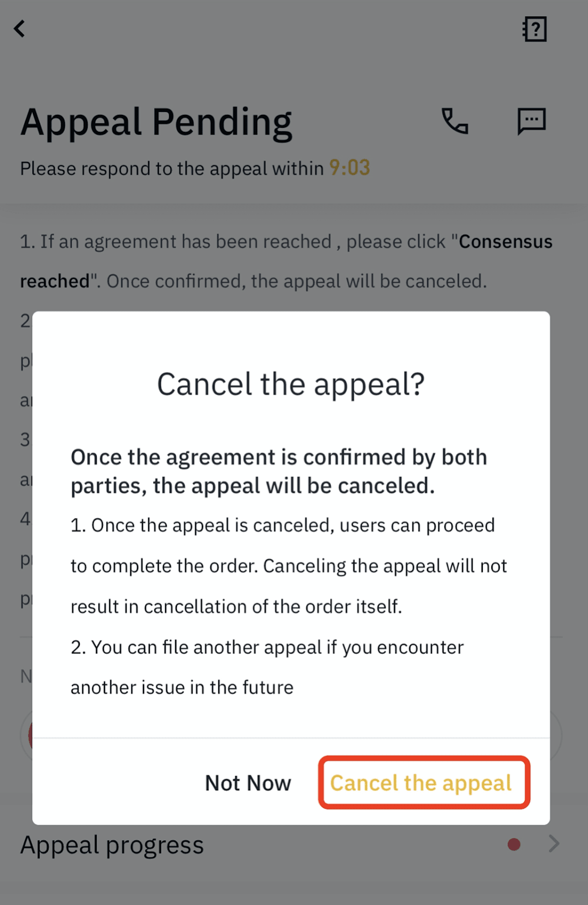Choose Not Now in the dialog
Viewport: 588px width, 905px height.
tap(248, 783)
